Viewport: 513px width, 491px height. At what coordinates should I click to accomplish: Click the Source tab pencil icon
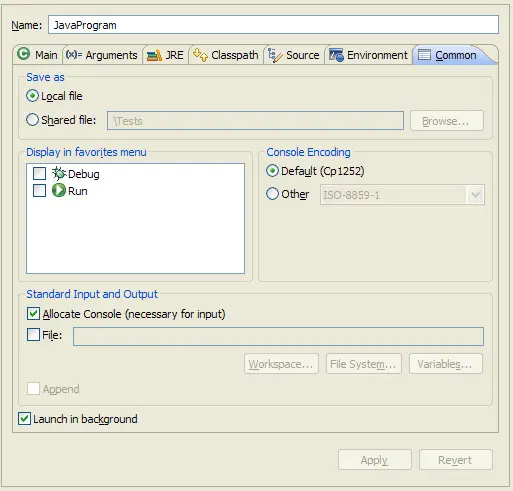coord(275,55)
